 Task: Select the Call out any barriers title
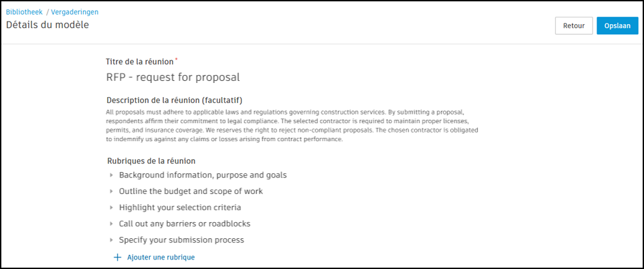pos(185,223)
